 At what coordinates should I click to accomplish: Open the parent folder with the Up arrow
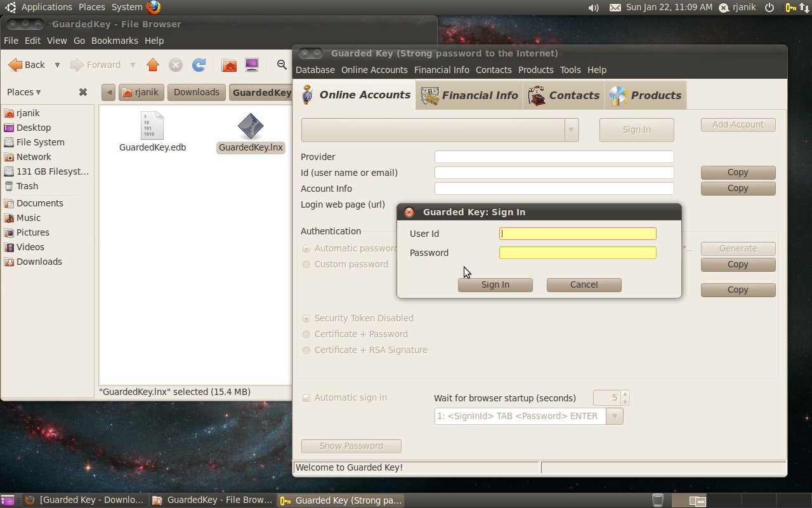(x=152, y=65)
